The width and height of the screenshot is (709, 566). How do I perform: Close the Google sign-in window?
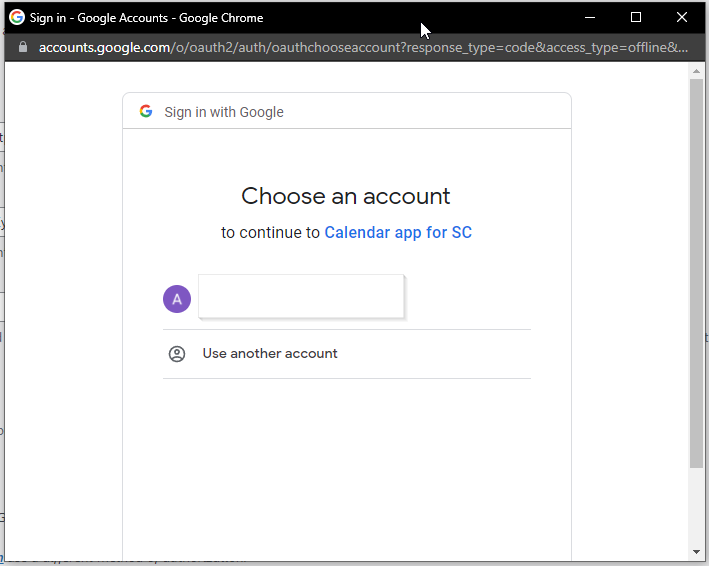682,17
